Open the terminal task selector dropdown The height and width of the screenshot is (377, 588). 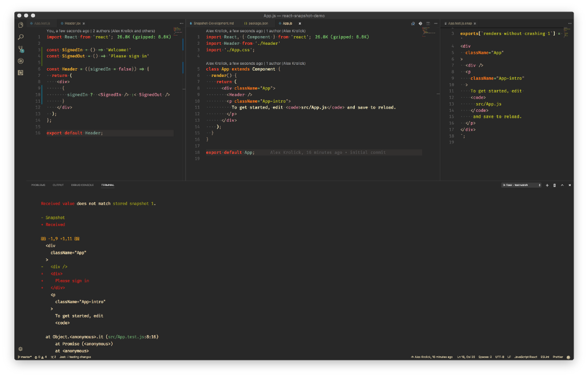click(521, 185)
